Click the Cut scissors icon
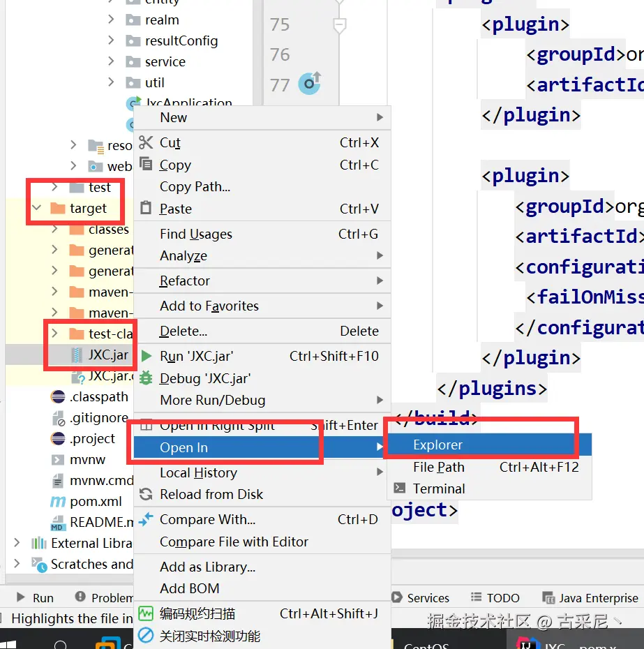644x649 pixels. click(146, 142)
